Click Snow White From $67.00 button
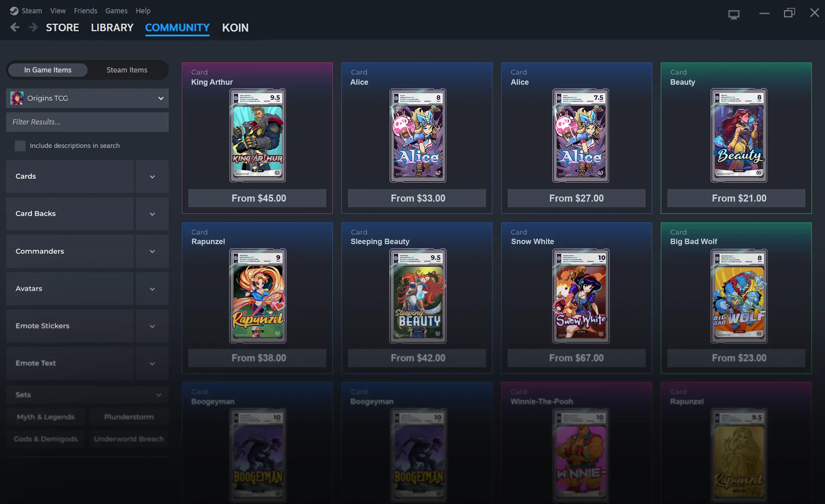 point(576,358)
